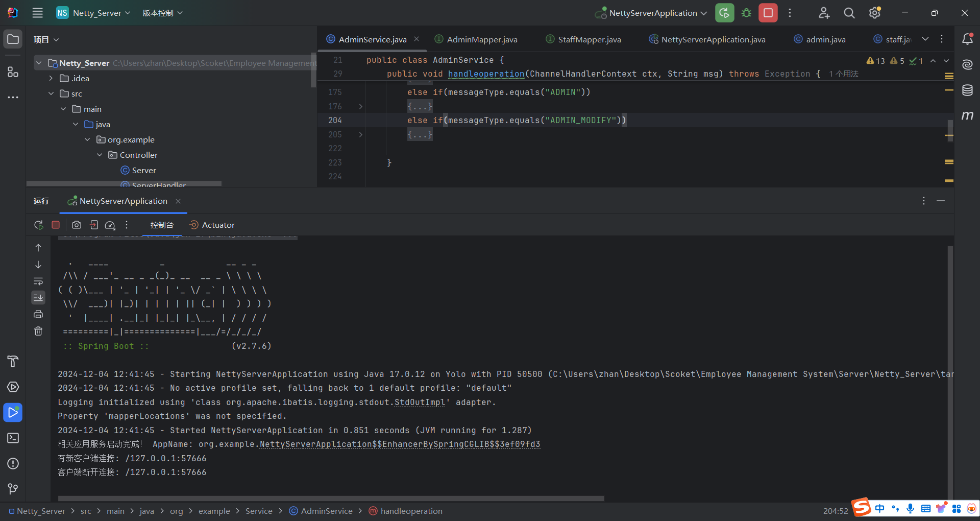Toggle scroll to end of console
Screen dimensions: 980x521
tap(38, 297)
